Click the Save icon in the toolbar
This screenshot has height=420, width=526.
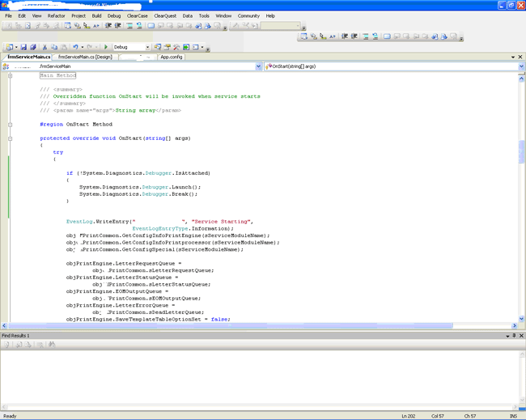pyautogui.click(x=23, y=47)
